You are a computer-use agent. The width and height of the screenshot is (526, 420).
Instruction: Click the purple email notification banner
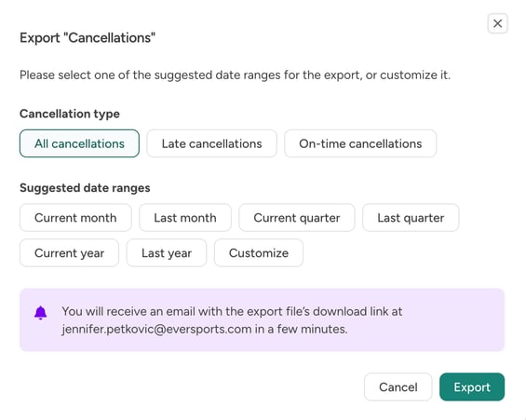click(x=262, y=320)
